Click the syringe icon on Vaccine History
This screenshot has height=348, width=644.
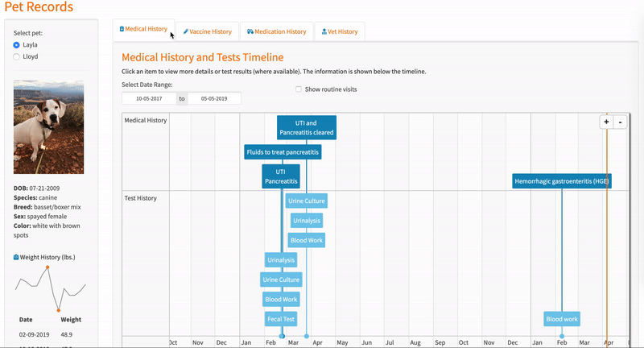click(x=186, y=32)
